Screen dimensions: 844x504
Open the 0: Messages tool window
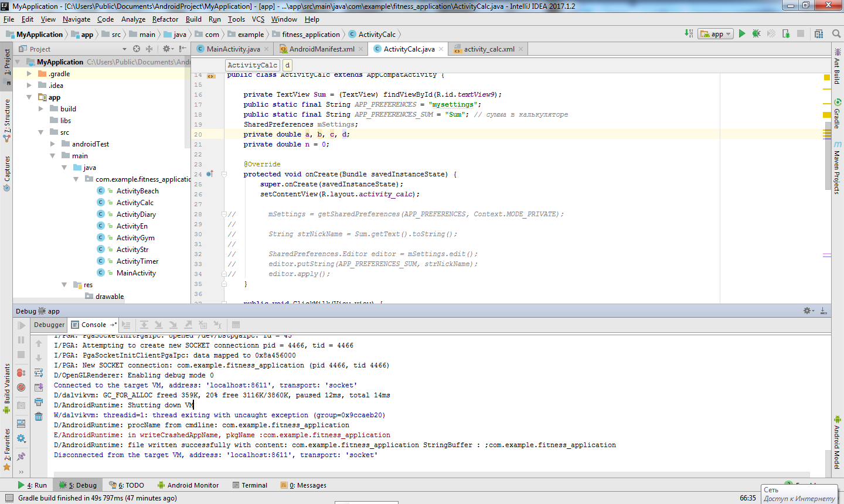pos(303,485)
